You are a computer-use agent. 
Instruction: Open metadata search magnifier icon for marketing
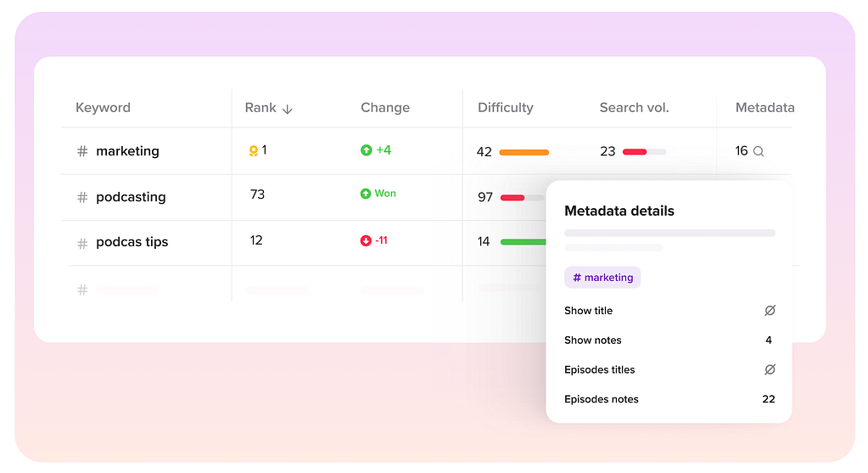[x=759, y=151]
